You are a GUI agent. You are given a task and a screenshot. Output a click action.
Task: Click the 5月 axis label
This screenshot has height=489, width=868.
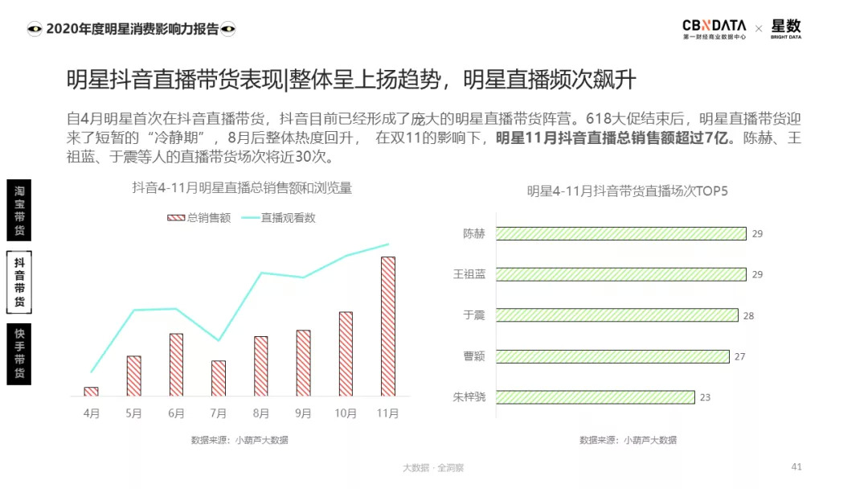click(134, 413)
